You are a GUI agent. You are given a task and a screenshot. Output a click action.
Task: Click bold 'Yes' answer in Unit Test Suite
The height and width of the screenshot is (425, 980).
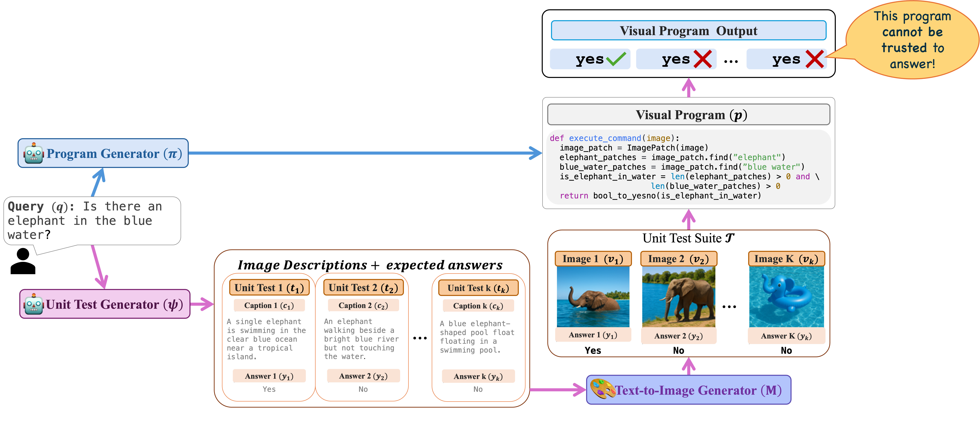(x=593, y=350)
